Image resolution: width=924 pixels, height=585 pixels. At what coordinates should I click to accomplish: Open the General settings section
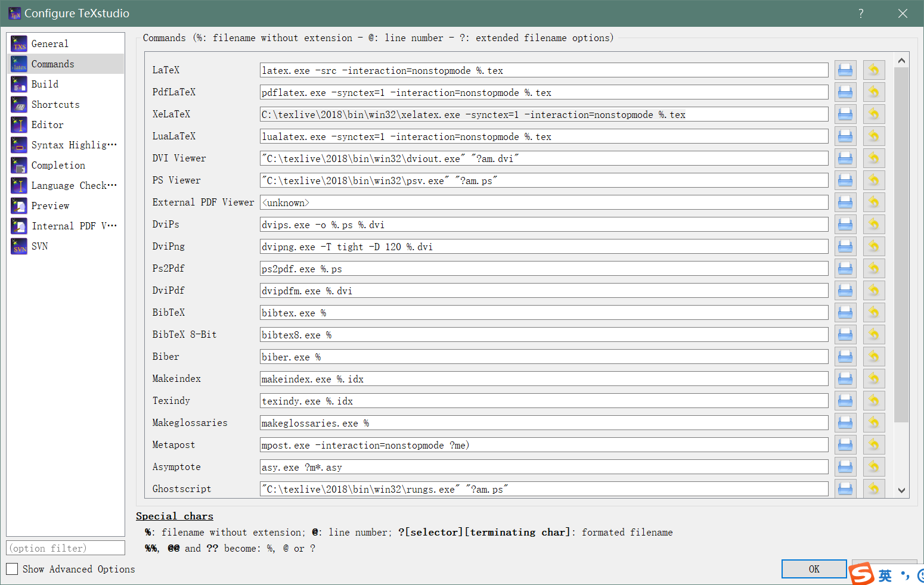point(50,43)
